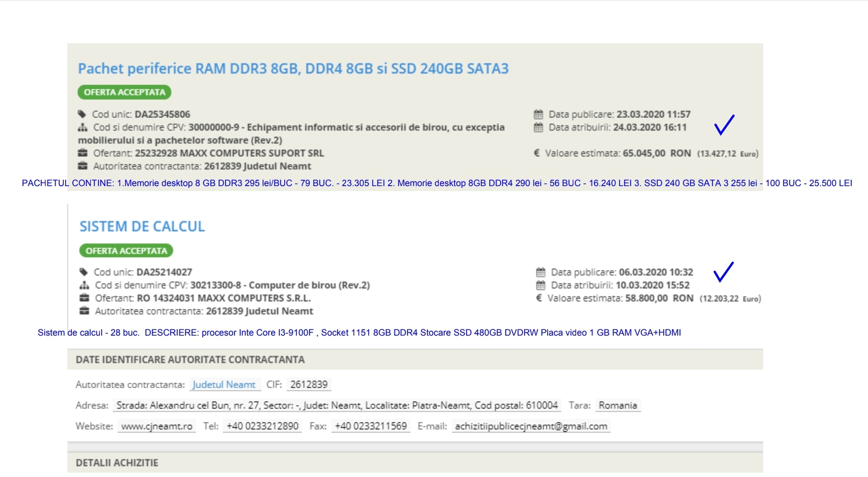Click the achizitiipublicecjneamt@gmail.com e-mail field
The height and width of the screenshot is (477, 868).
(530, 426)
